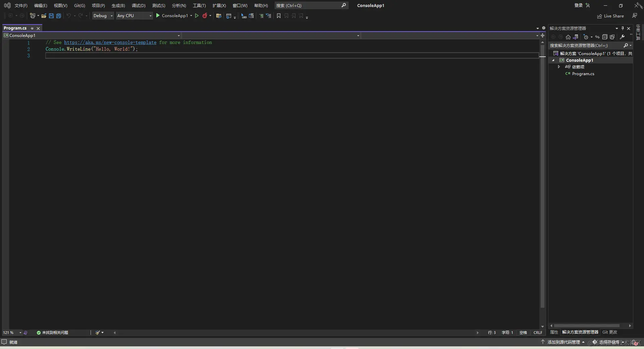Open the 编辑(E) menu
The image size is (644, 349).
click(41, 5)
